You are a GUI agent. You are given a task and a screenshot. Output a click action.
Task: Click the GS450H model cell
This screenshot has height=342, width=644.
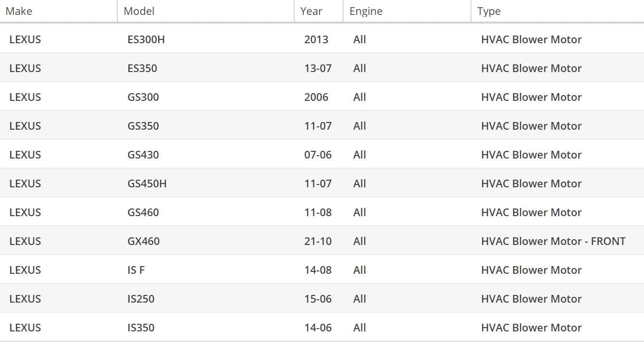[x=147, y=183]
